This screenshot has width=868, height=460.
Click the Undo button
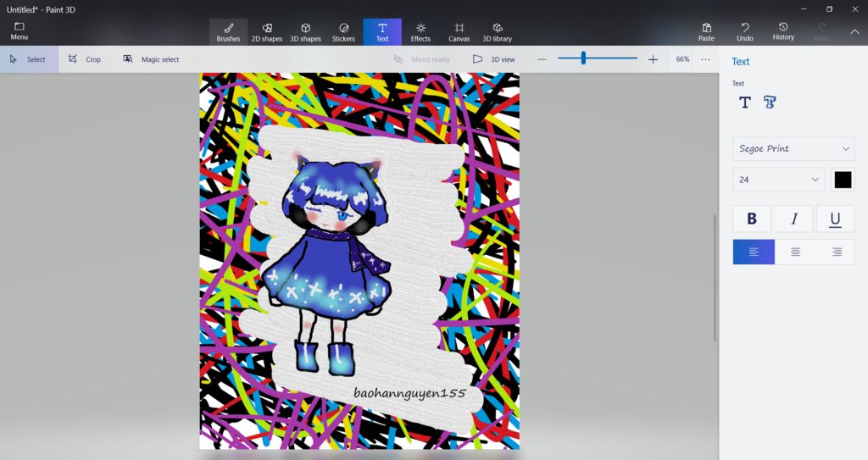tap(744, 32)
